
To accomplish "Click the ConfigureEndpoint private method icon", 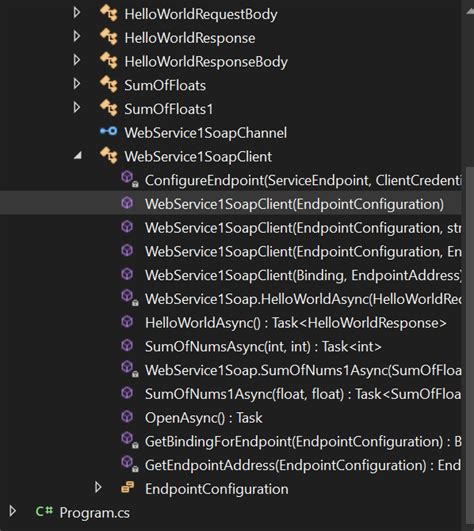I will pyautogui.click(x=129, y=179).
